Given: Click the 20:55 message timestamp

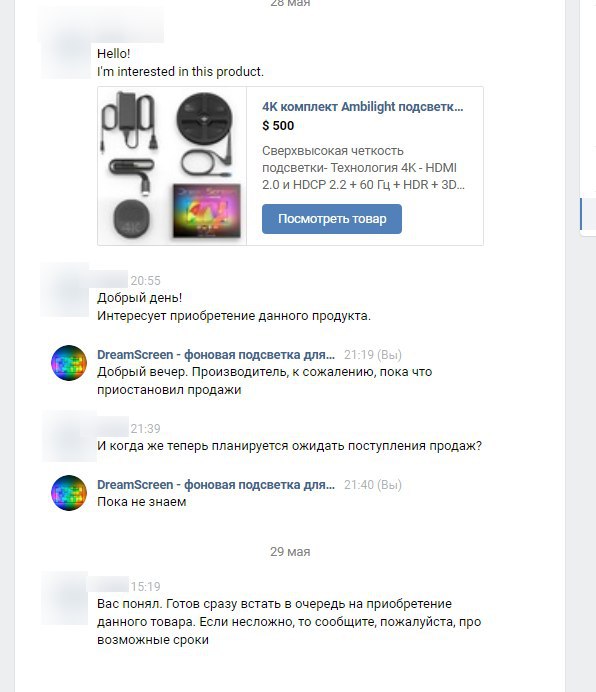Looking at the screenshot, I should point(145,281).
